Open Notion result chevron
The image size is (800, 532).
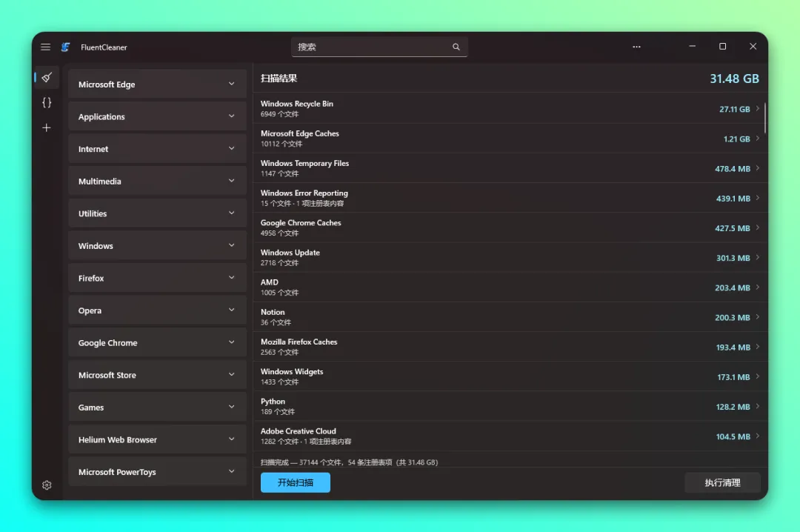pyautogui.click(x=758, y=317)
